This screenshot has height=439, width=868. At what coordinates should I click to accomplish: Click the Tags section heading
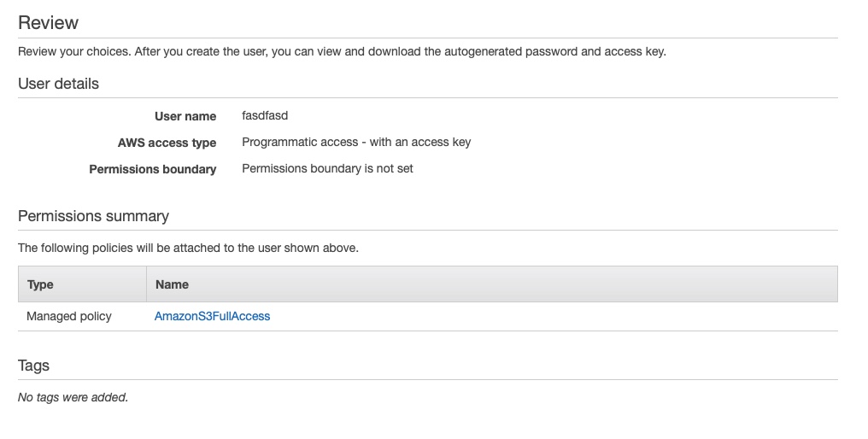(x=33, y=366)
